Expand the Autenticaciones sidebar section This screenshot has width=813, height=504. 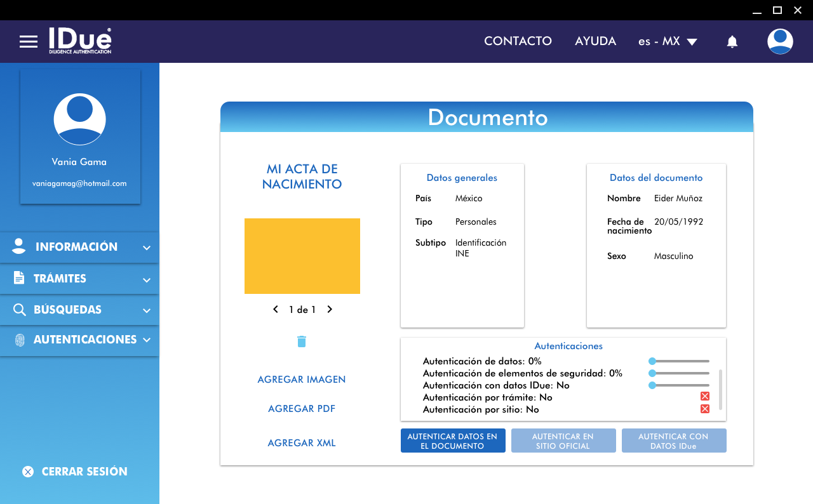tap(79, 340)
